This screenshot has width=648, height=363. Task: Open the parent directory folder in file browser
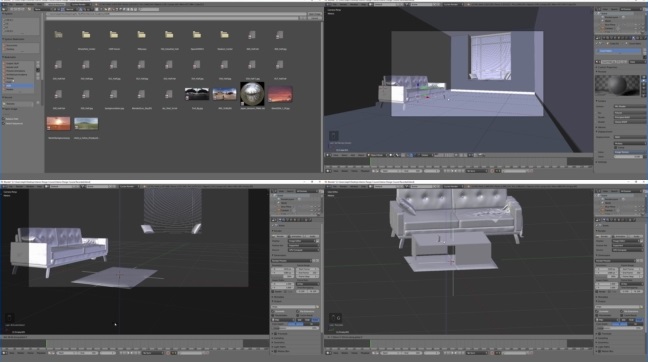pos(58,35)
